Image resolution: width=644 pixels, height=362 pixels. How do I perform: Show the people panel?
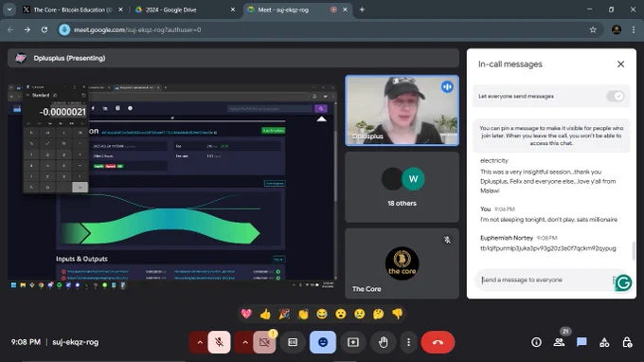(x=559, y=342)
